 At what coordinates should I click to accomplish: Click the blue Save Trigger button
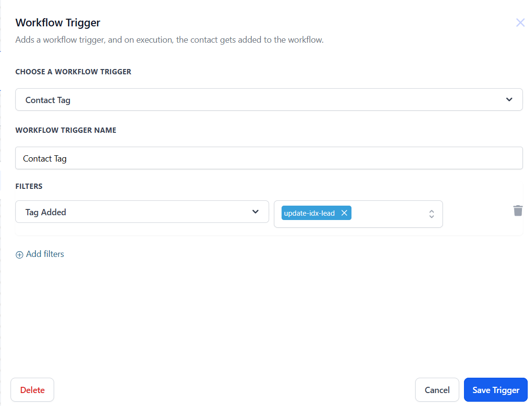click(x=496, y=390)
